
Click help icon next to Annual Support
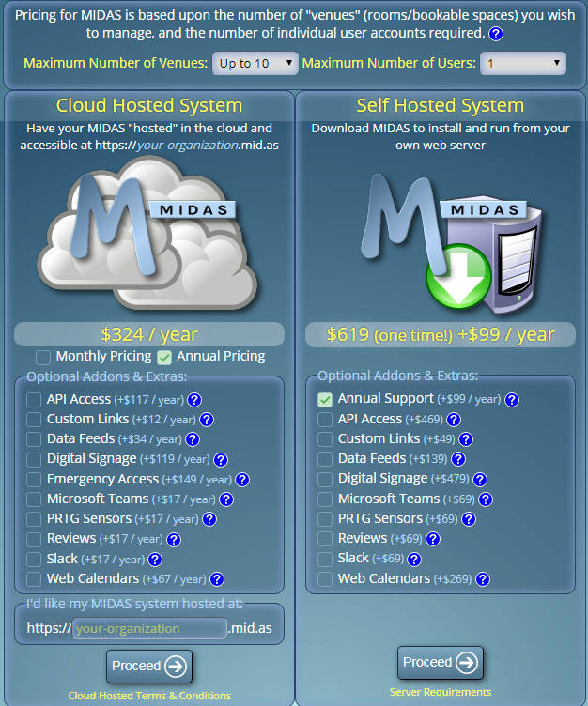click(512, 400)
